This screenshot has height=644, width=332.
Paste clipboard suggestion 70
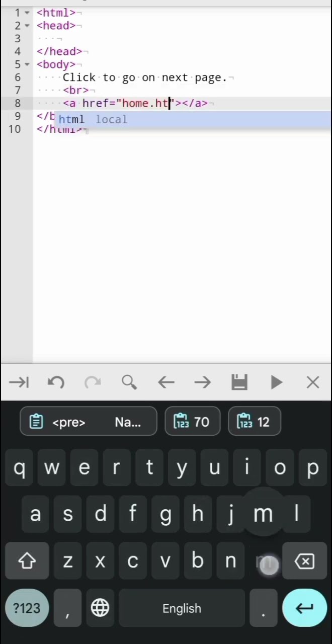pos(193,422)
